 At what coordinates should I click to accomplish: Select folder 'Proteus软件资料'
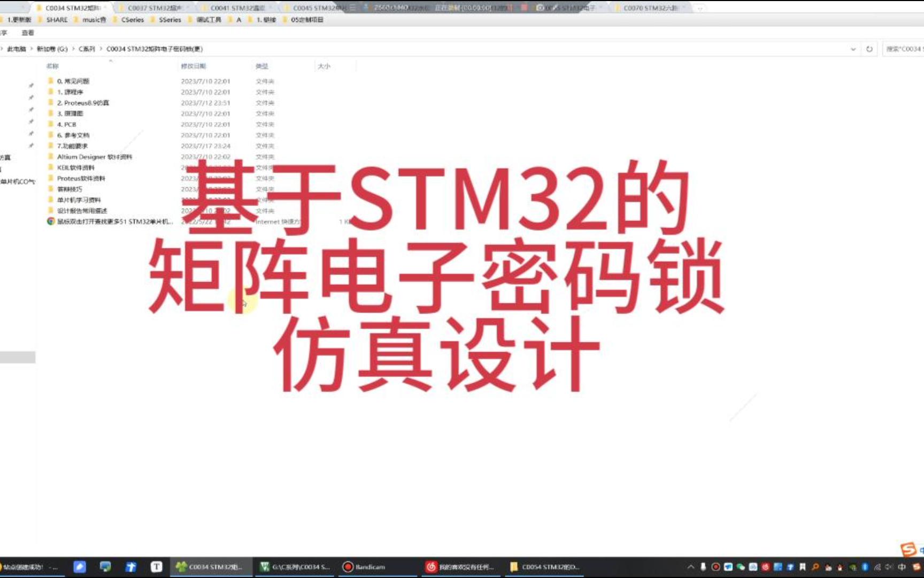(81, 178)
